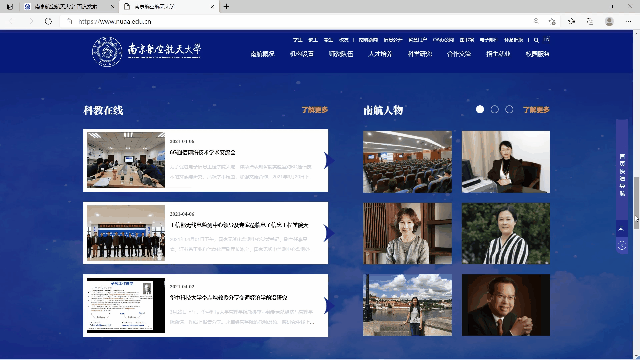Click the arrow on third news card
The height and width of the screenshot is (360, 640).
click(x=329, y=306)
